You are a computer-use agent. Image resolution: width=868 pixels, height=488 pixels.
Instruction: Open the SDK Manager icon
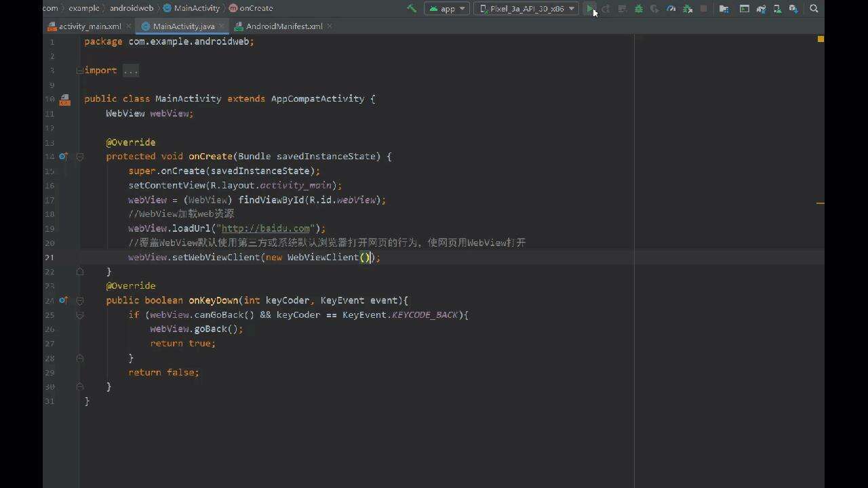click(x=793, y=9)
